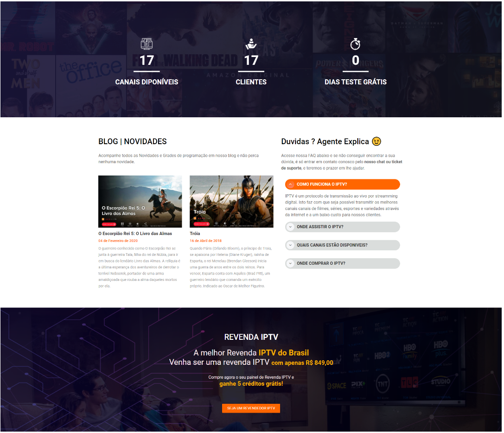Click the ganhe 5 créditos grátis text
Image resolution: width=504 pixels, height=433 pixels.
pos(251,384)
